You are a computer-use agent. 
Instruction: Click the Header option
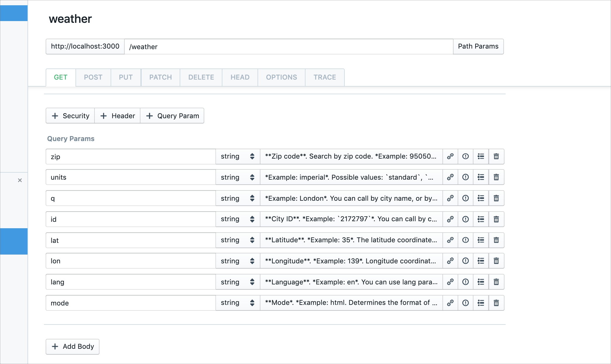pos(117,116)
